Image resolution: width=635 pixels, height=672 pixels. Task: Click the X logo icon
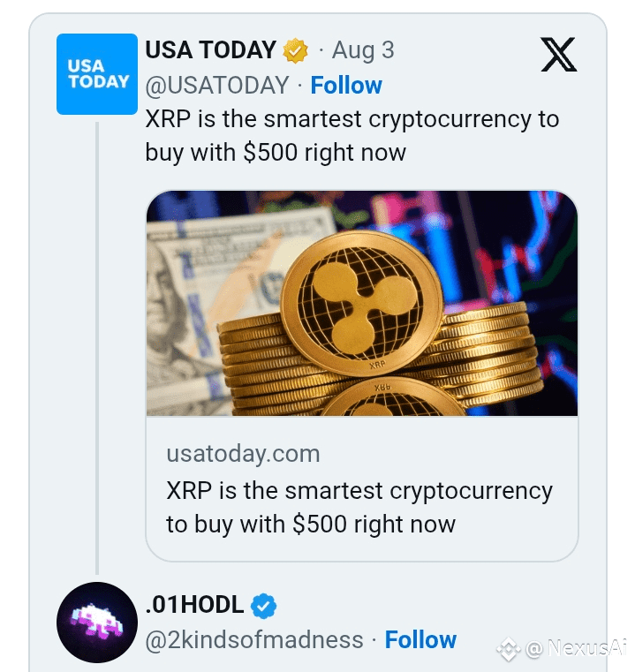coord(559,55)
